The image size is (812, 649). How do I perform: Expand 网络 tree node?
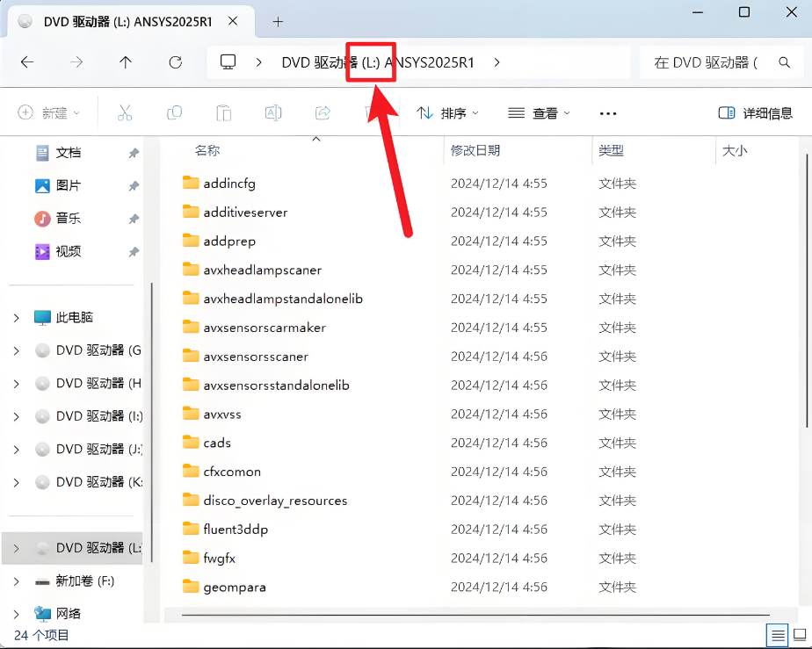(x=16, y=615)
